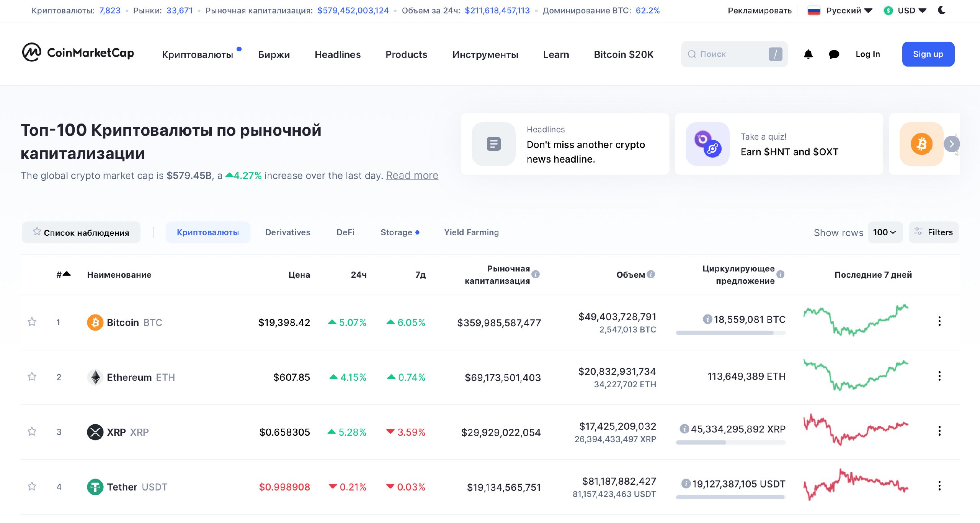The height and width of the screenshot is (523, 980).
Task: Click the quiz card coin icon
Action: (708, 144)
